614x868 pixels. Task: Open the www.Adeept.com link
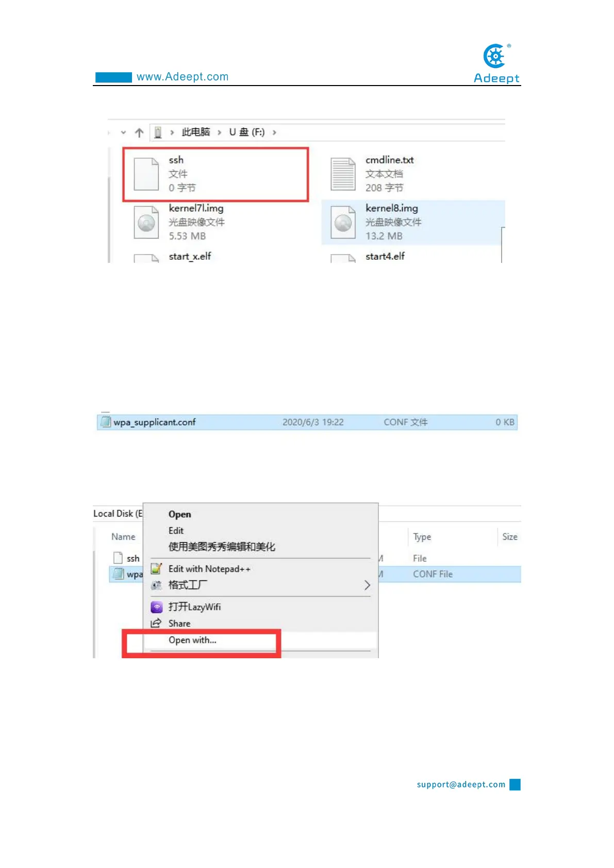(182, 77)
